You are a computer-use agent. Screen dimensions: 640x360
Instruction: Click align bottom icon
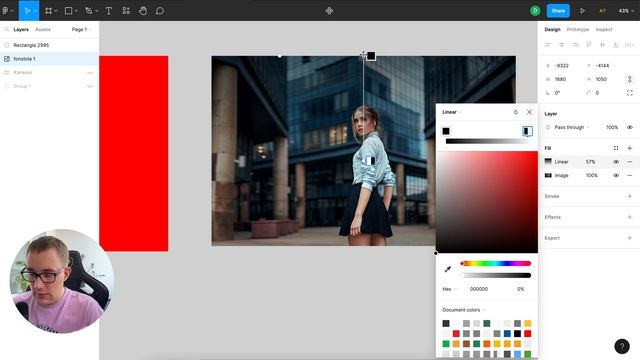(x=616, y=45)
